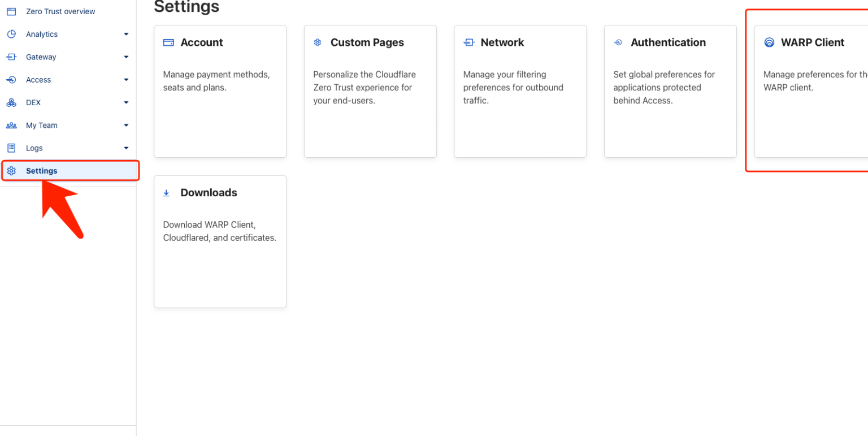The width and height of the screenshot is (868, 436).
Task: Select the Analytics pie chart icon
Action: 11,34
